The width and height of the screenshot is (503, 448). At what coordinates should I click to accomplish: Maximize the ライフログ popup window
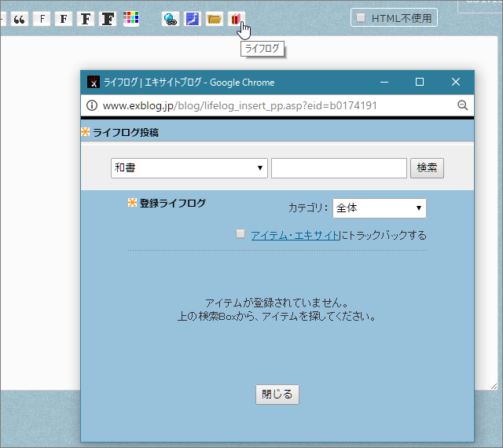click(420, 83)
